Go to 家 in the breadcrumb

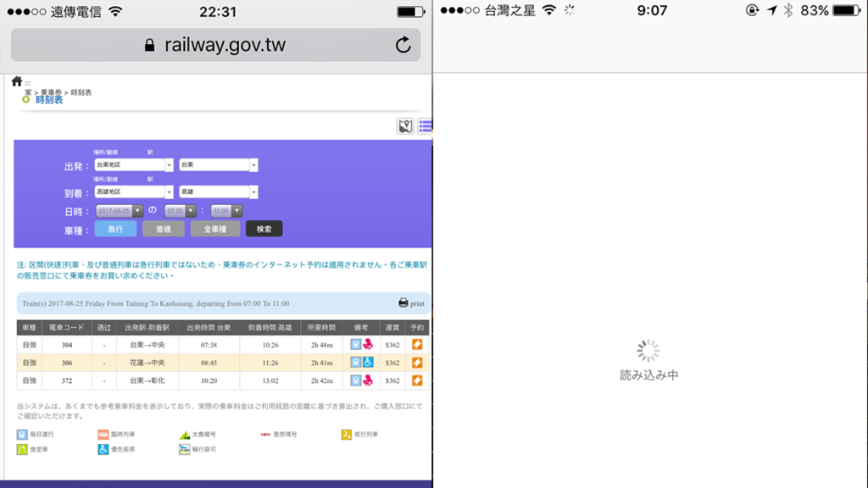pos(28,92)
